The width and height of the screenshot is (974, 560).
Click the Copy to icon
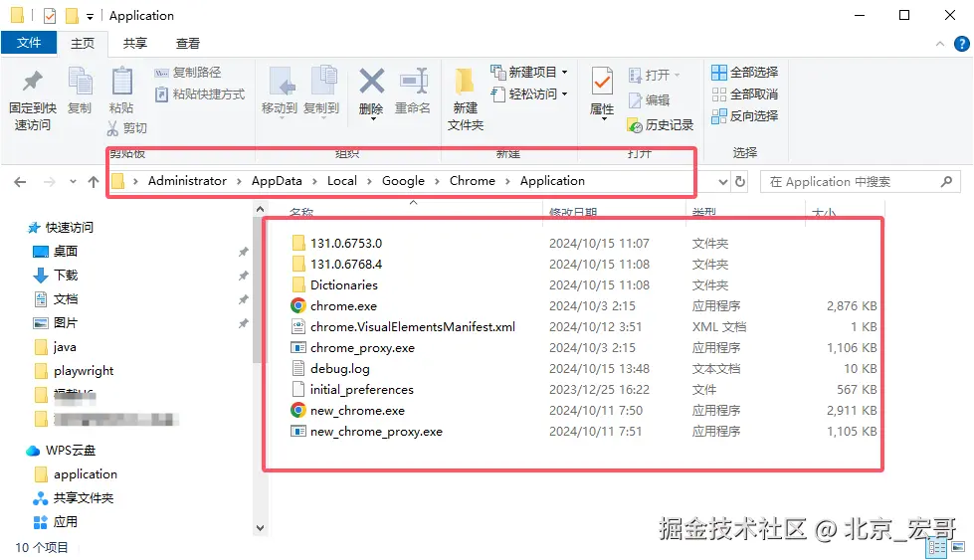tap(323, 82)
